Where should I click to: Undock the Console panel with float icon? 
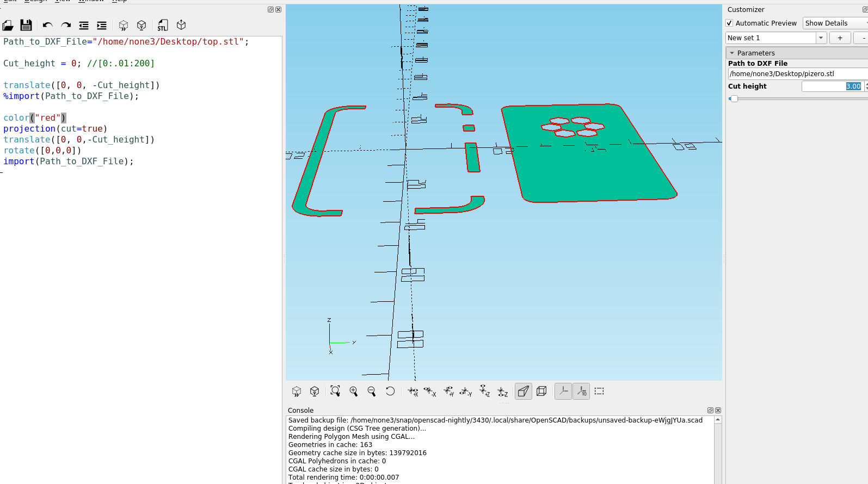tap(710, 411)
